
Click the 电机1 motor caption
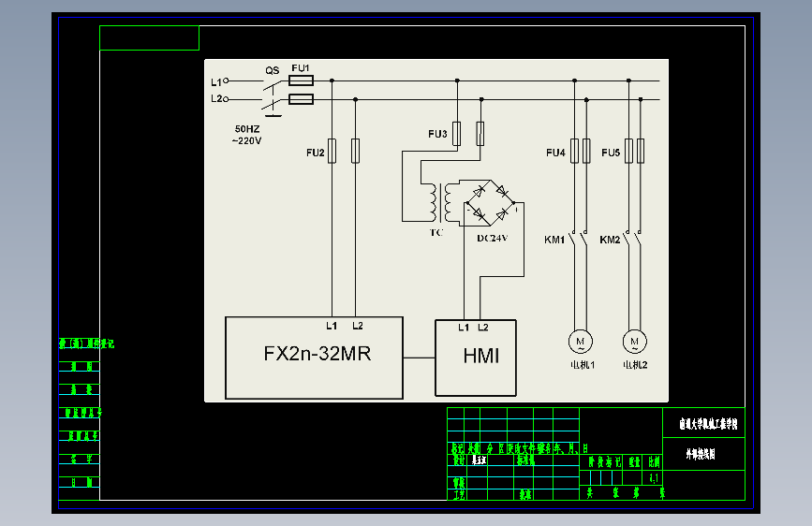coord(583,365)
